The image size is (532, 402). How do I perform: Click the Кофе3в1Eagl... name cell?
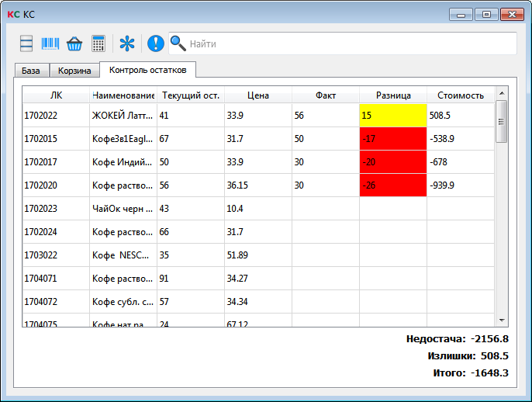click(x=123, y=138)
